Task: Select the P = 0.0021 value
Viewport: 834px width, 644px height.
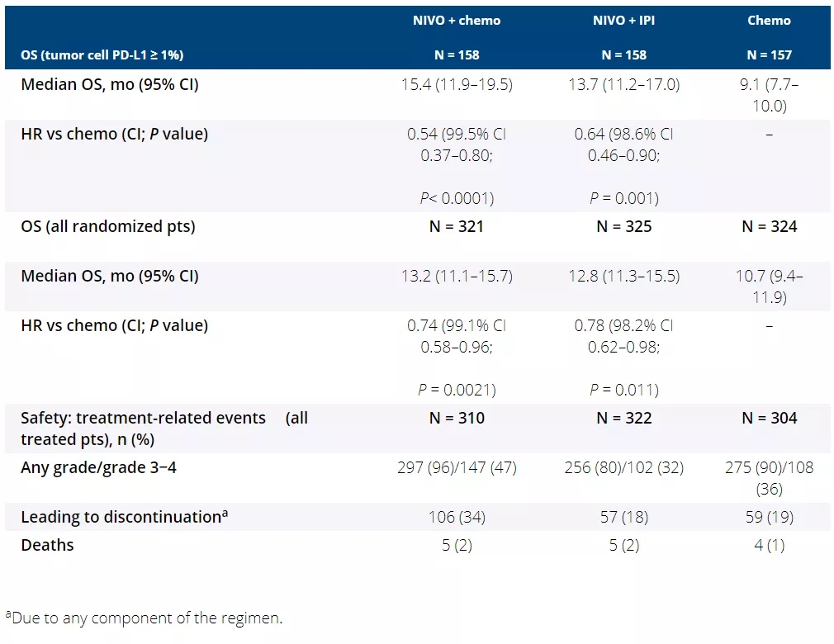Action: [457, 390]
